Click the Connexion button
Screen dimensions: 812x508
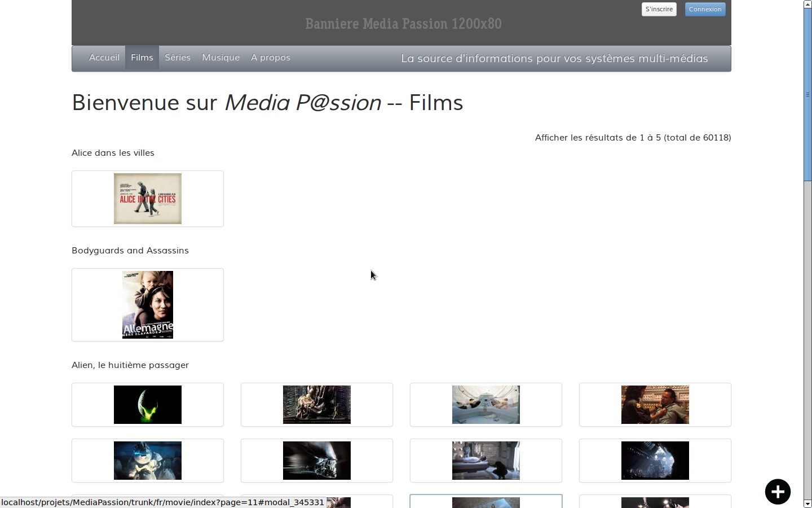point(705,9)
